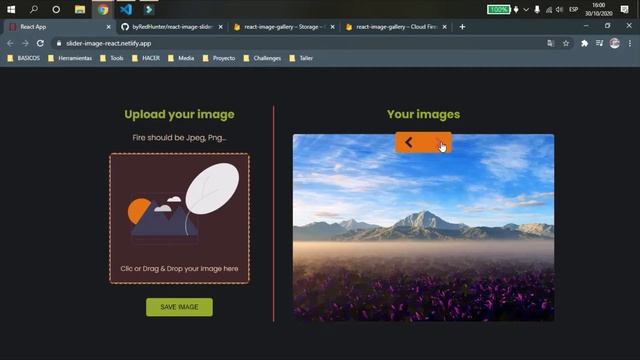Open Chrome three-dot menu
The height and width of the screenshot is (360, 640).
[630, 43]
